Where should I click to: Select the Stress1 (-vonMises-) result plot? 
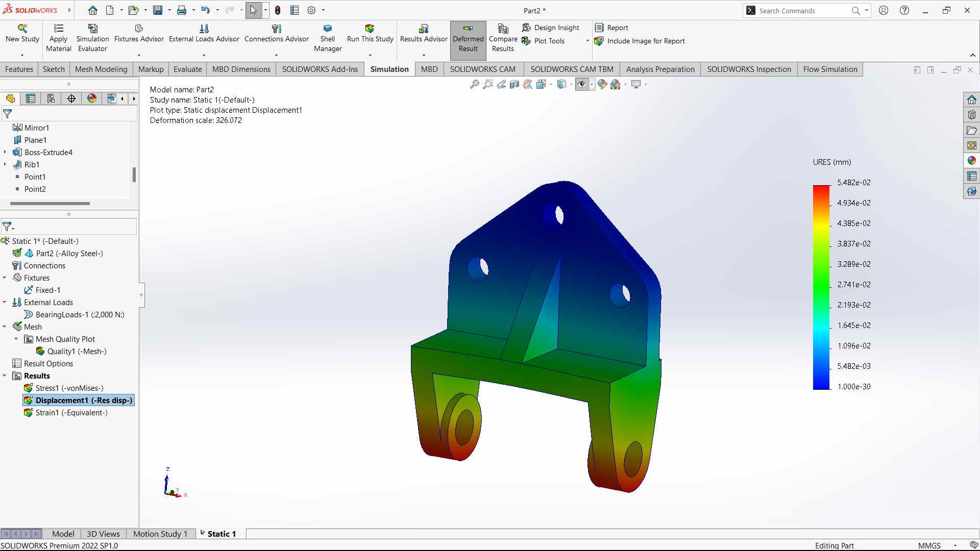click(x=69, y=388)
